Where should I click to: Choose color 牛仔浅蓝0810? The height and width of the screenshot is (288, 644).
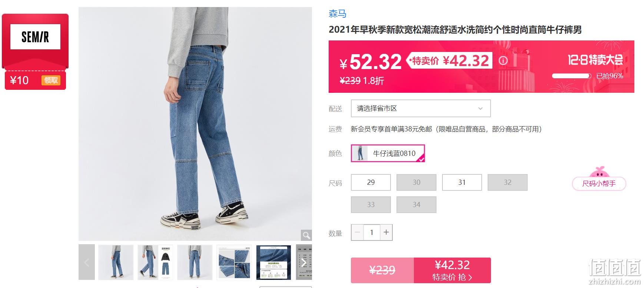[x=388, y=153]
